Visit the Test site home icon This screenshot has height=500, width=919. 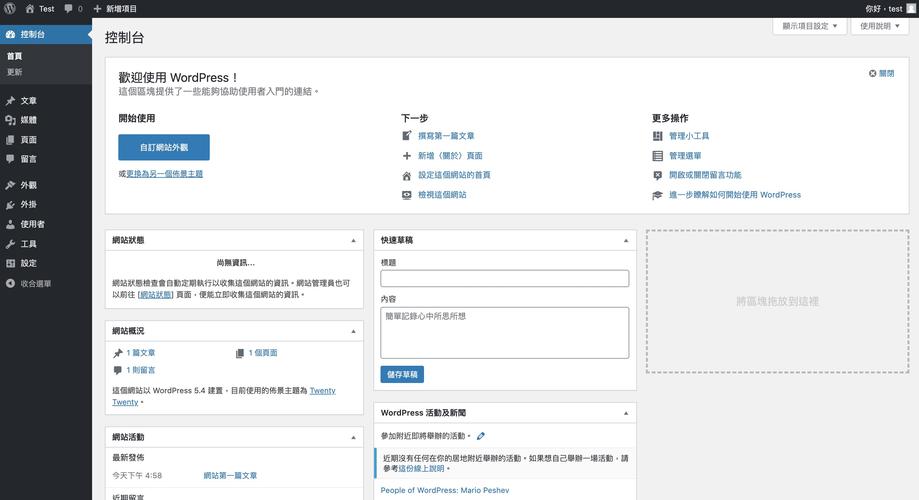[30, 9]
